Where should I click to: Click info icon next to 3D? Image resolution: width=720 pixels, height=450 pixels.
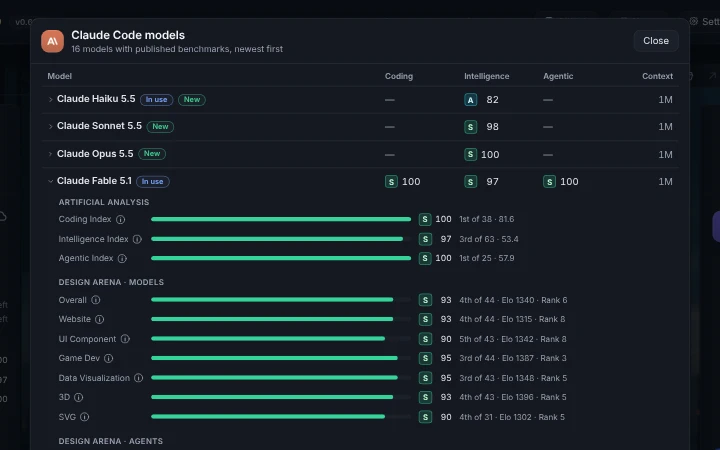pyautogui.click(x=79, y=397)
